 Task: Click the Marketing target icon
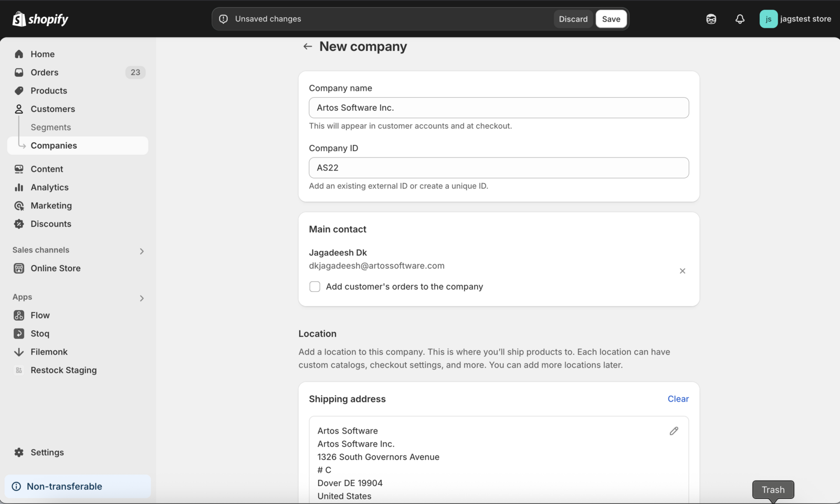coord(19,206)
